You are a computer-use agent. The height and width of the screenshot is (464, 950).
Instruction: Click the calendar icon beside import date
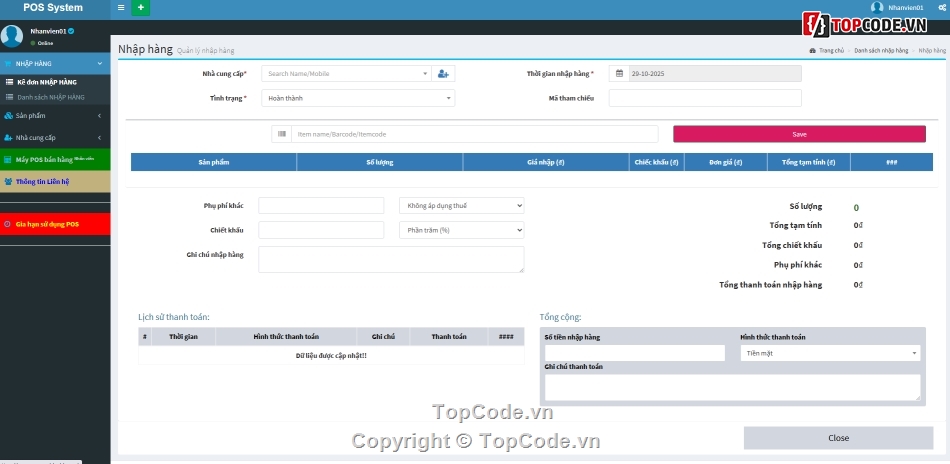click(x=619, y=73)
